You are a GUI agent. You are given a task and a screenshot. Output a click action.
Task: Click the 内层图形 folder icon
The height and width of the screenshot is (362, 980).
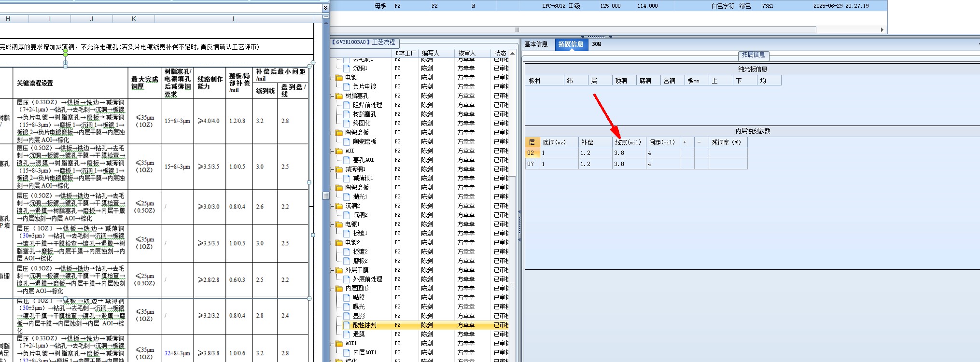339,288
